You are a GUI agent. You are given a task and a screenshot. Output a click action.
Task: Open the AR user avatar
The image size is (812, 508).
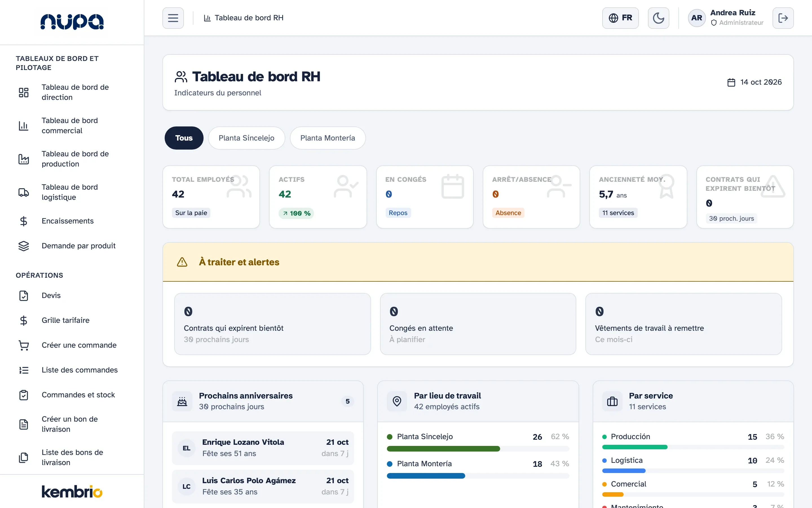(697, 18)
